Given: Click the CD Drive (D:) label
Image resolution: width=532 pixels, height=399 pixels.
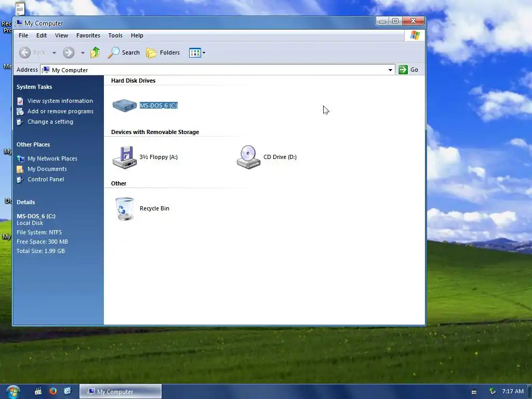Looking at the screenshot, I should click(280, 157).
